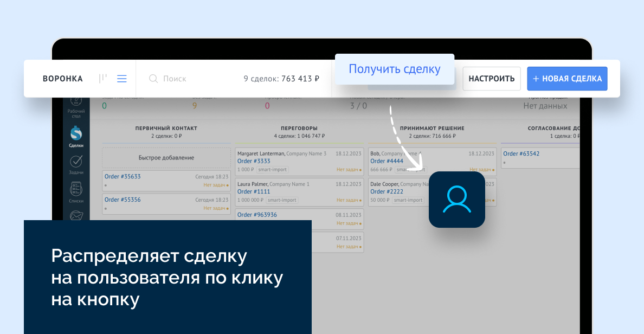
Task: Open Рабочий стол in sidebar
Action: (76, 108)
